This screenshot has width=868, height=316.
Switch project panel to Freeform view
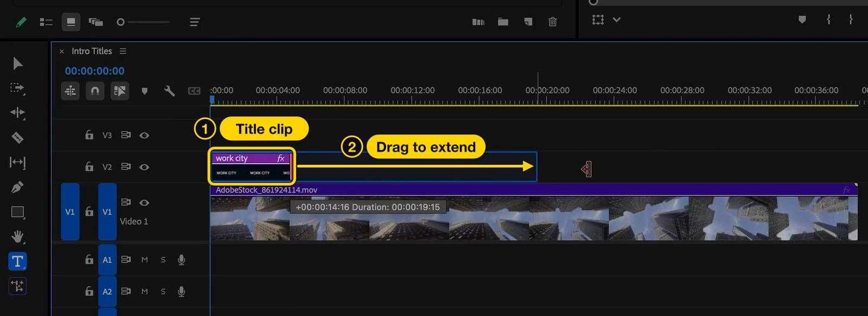pos(96,22)
